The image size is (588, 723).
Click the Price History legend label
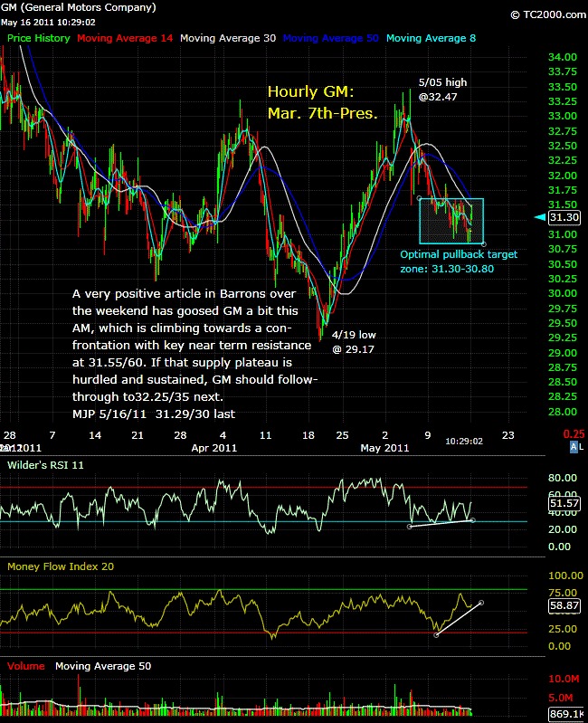tap(38, 38)
